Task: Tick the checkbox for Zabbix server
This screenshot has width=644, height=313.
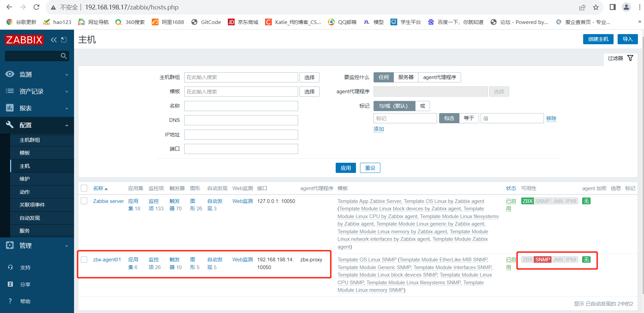Action: [84, 201]
